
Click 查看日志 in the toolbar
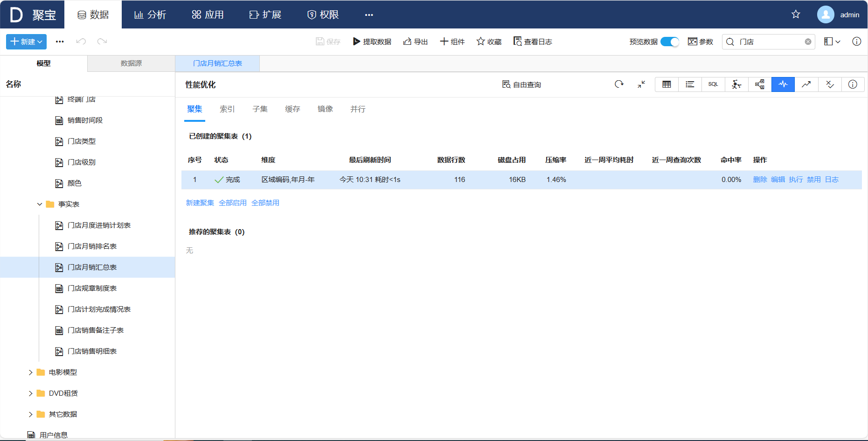(532, 42)
